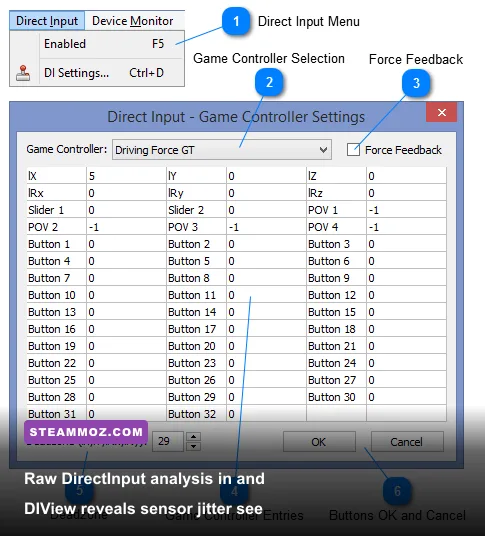Open the Device Monitor menu
485x536 pixels.
pyautogui.click(x=133, y=21)
